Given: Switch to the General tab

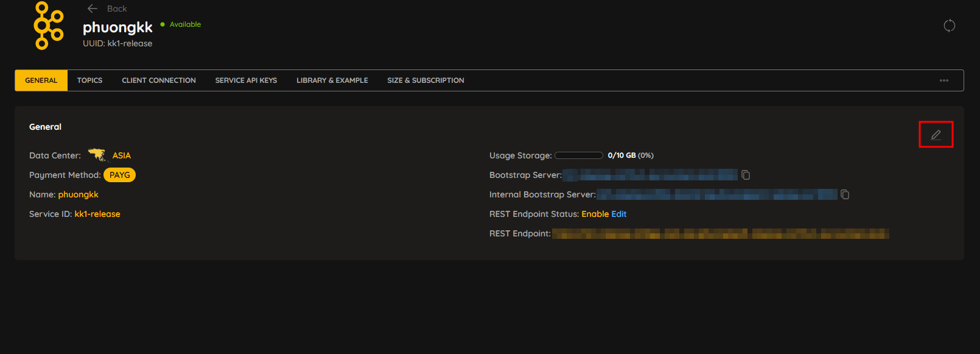Looking at the screenshot, I should click(x=41, y=80).
